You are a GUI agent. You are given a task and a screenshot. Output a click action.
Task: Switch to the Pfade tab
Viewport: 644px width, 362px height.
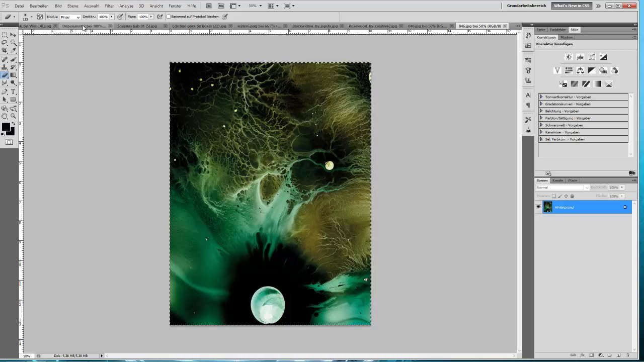(573, 180)
